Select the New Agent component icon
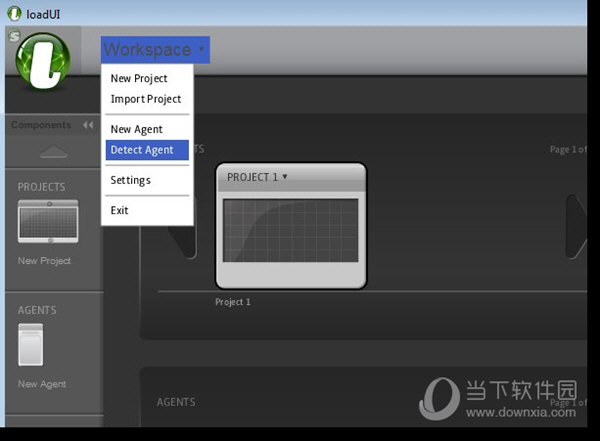Image resolution: width=600 pixels, height=441 pixels. click(31, 345)
